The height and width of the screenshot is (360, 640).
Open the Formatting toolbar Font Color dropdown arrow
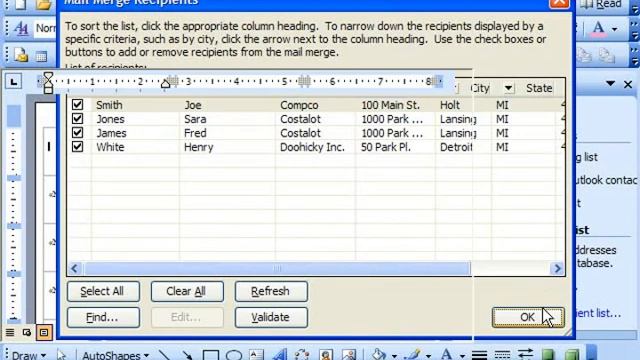[x=614, y=29]
